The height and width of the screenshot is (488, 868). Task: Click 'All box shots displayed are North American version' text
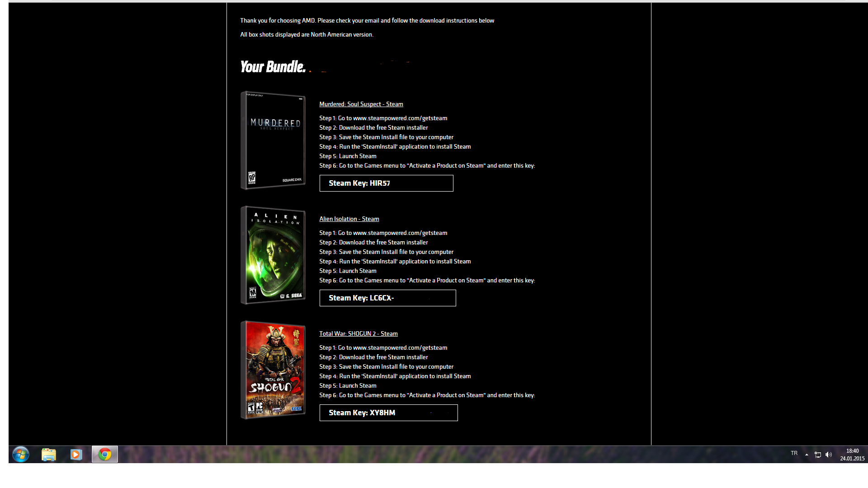coord(307,34)
